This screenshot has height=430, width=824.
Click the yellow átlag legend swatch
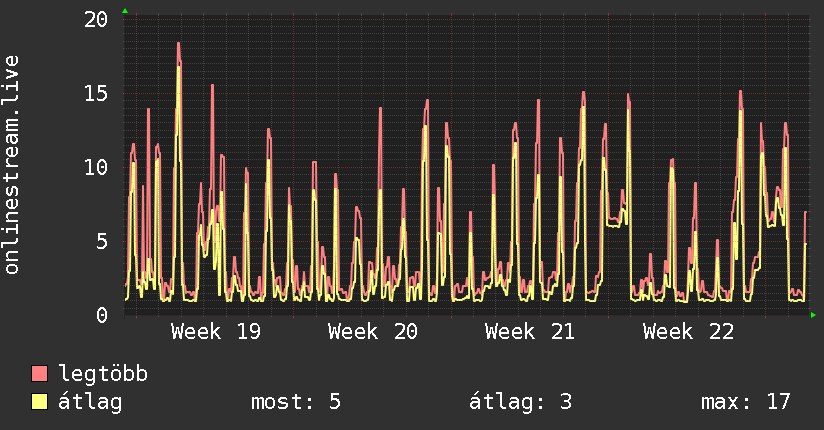[x=39, y=401]
